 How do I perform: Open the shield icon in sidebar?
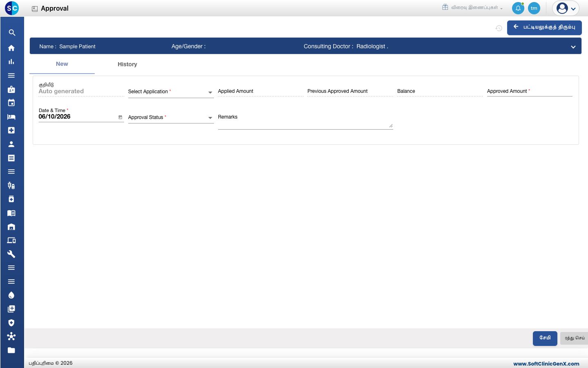[11, 323]
